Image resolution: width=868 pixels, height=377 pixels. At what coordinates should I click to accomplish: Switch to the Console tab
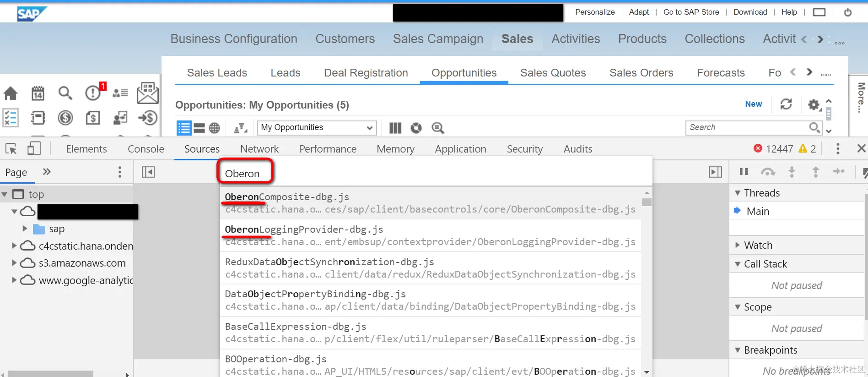pos(146,149)
